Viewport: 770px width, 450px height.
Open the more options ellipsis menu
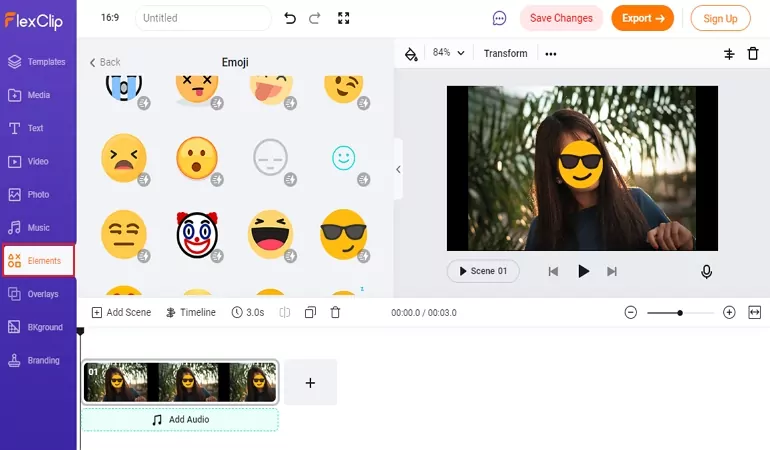click(550, 54)
